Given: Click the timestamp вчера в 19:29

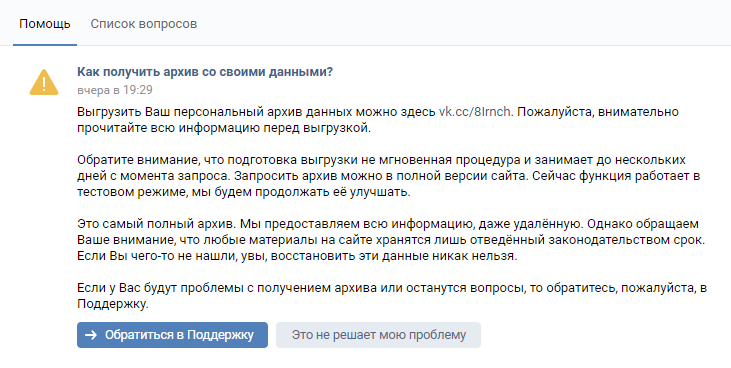Looking at the screenshot, I should pos(115,90).
